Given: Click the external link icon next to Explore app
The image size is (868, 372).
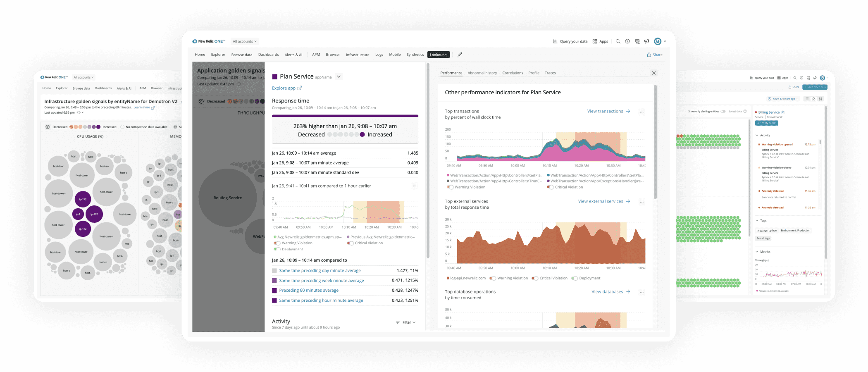Looking at the screenshot, I should click(x=300, y=88).
